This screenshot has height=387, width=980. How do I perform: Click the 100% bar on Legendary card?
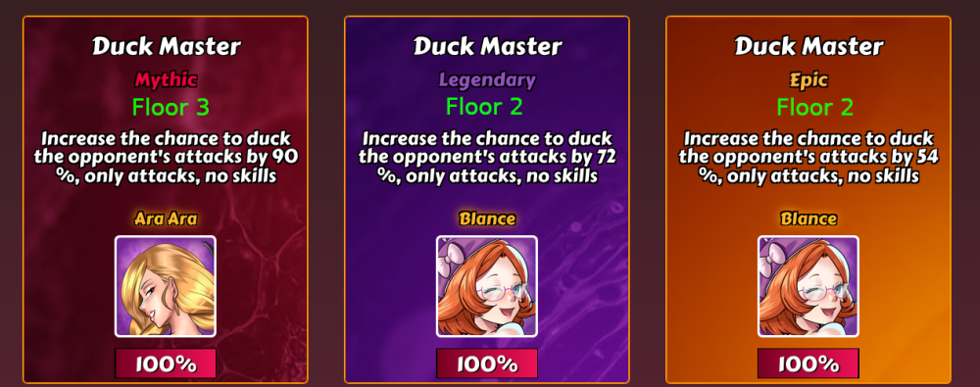(487, 363)
